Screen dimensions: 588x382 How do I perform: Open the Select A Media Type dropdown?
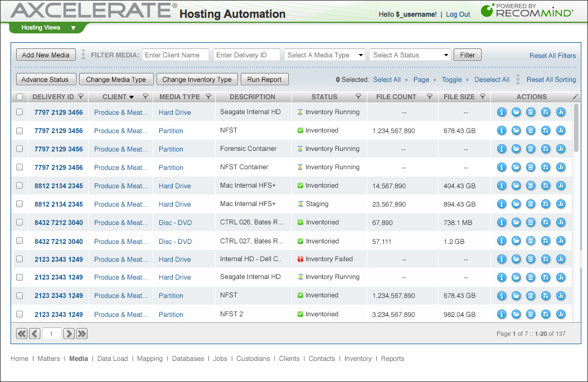(x=325, y=55)
